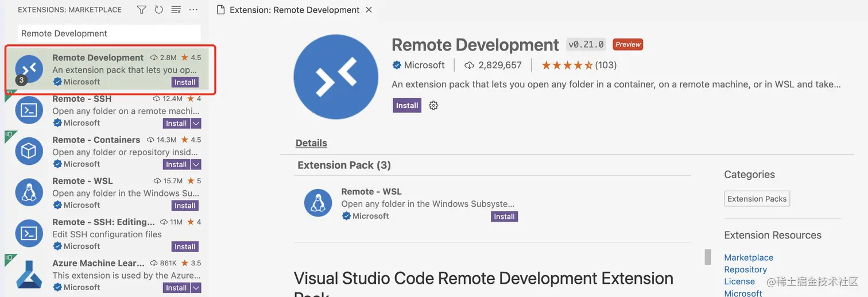The image size is (868, 297).
Task: Focus the extensions search box
Action: click(x=109, y=33)
